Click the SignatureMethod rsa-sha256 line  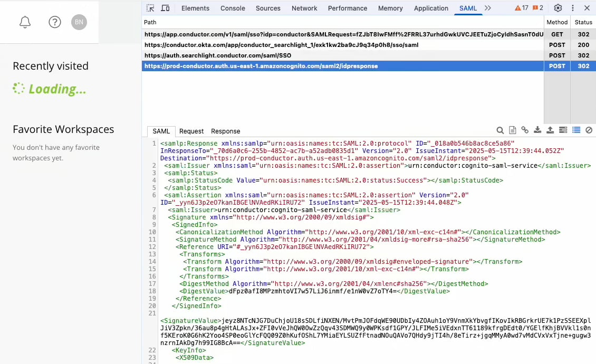pos(360,240)
